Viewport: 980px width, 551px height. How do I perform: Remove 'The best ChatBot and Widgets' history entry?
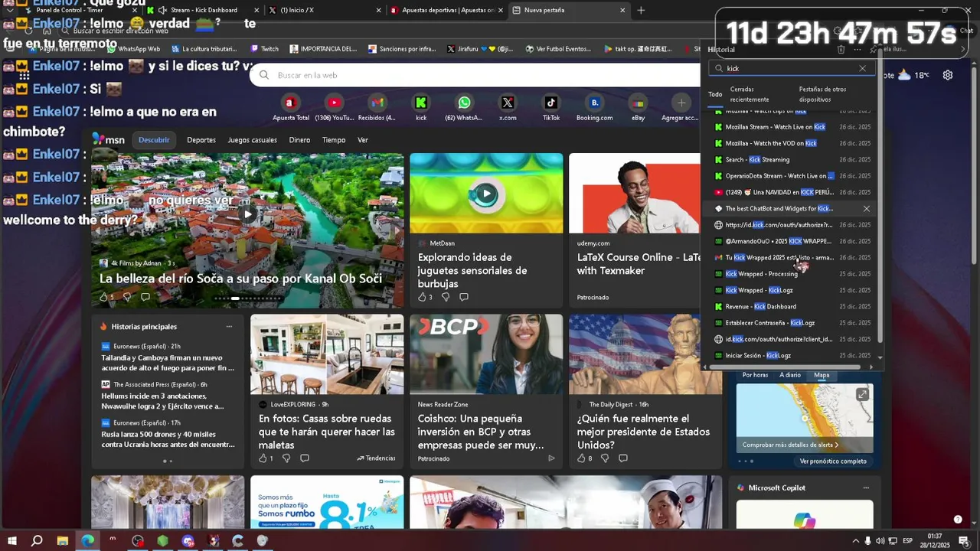pos(867,209)
